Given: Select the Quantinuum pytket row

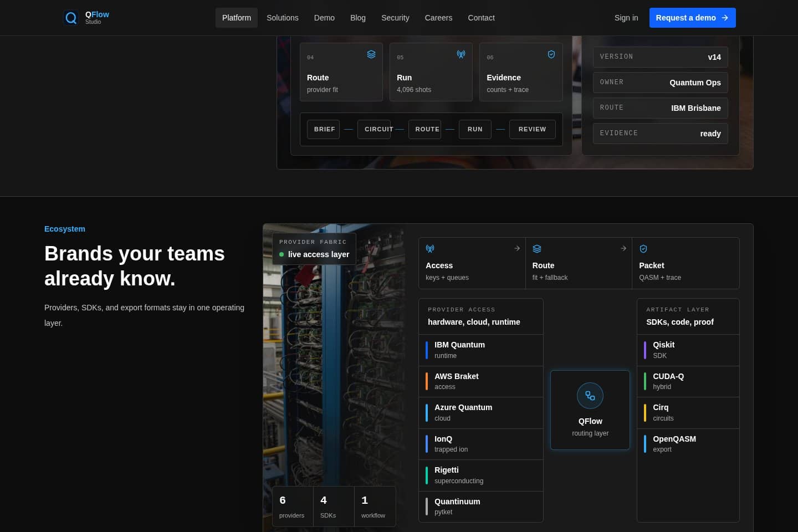Looking at the screenshot, I should point(481,507).
